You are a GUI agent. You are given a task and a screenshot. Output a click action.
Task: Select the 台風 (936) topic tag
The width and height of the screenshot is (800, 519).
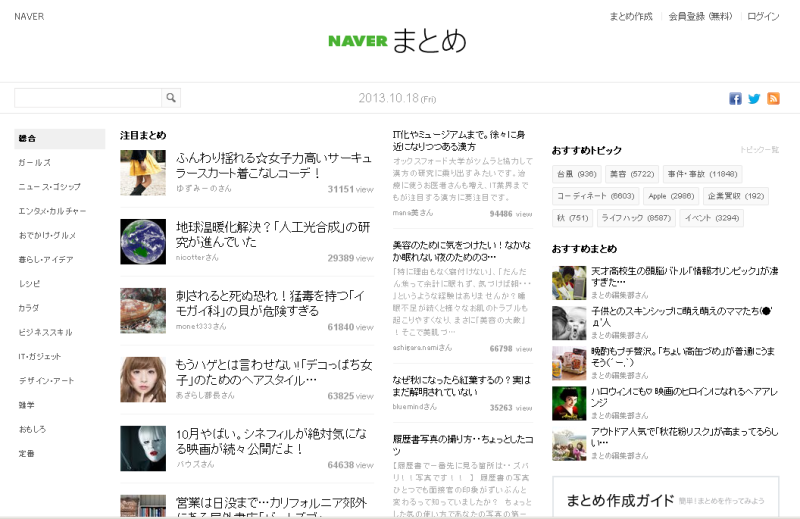pos(577,174)
